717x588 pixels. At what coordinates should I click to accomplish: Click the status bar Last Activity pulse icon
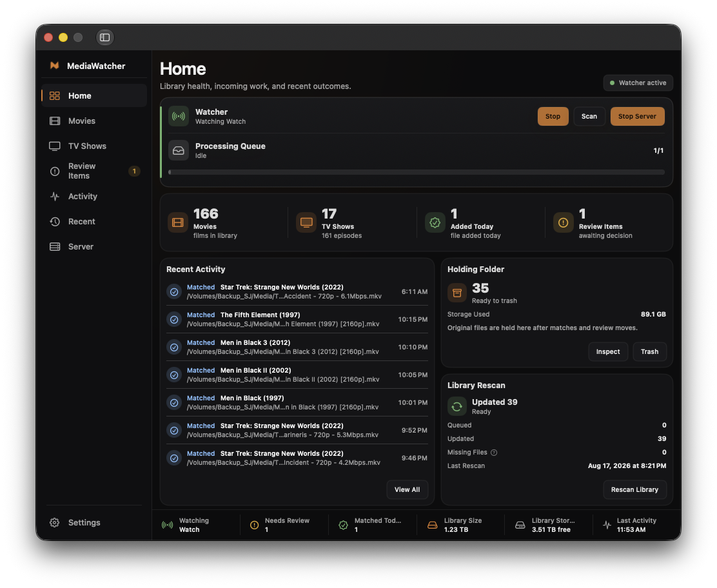(x=607, y=525)
